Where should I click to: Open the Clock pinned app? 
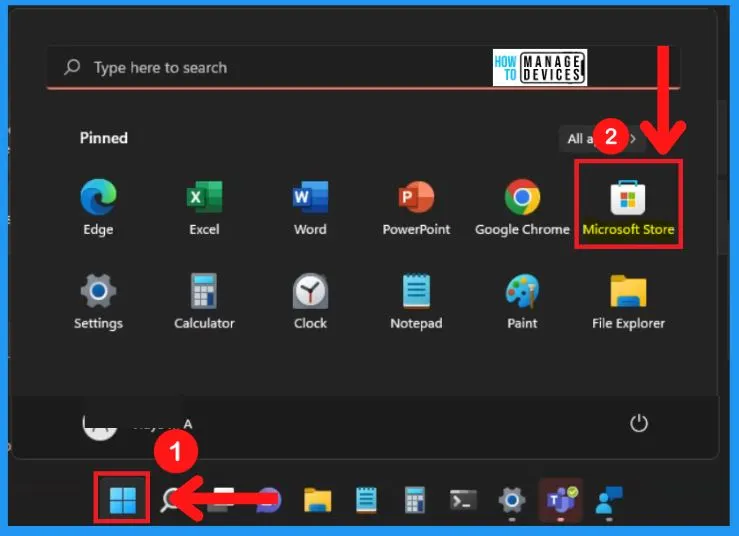point(310,301)
